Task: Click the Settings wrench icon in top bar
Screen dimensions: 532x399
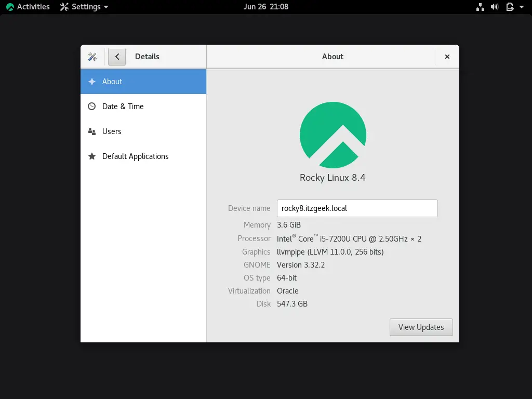Action: (x=64, y=7)
